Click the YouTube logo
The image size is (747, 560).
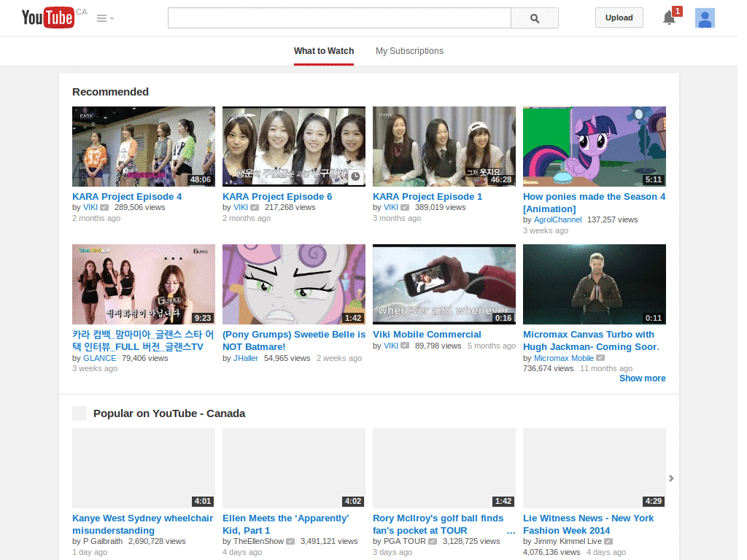coord(47,17)
